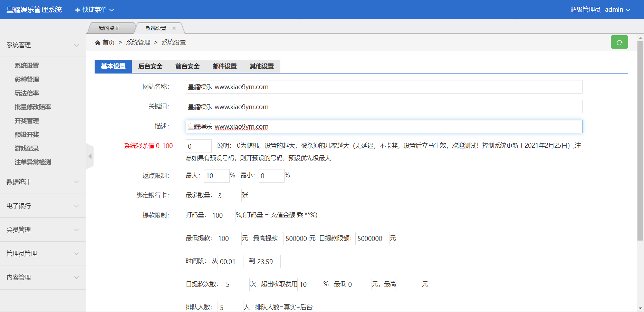Click the 网站名称 input field
The image size is (644, 312).
tap(384, 87)
